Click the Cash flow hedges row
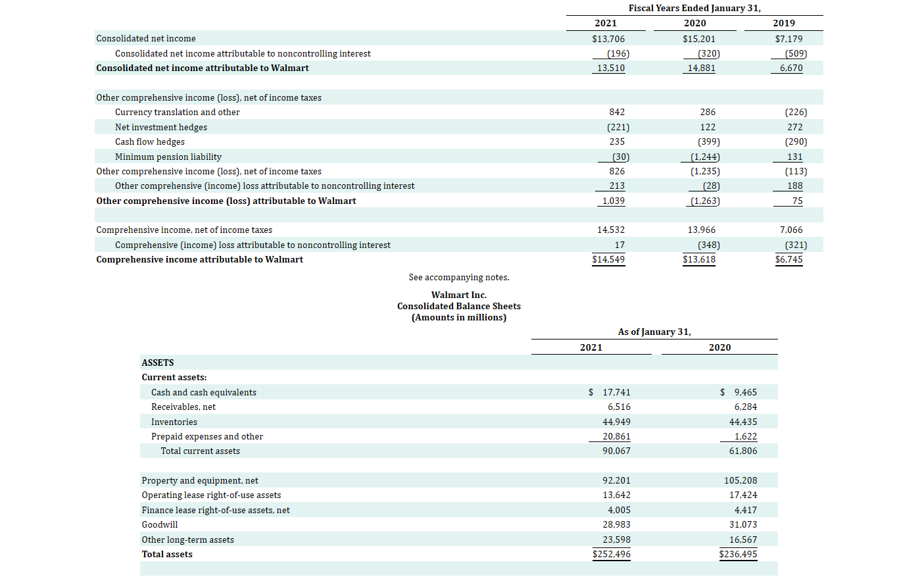Viewport: 924px width, 577px height. [149, 141]
